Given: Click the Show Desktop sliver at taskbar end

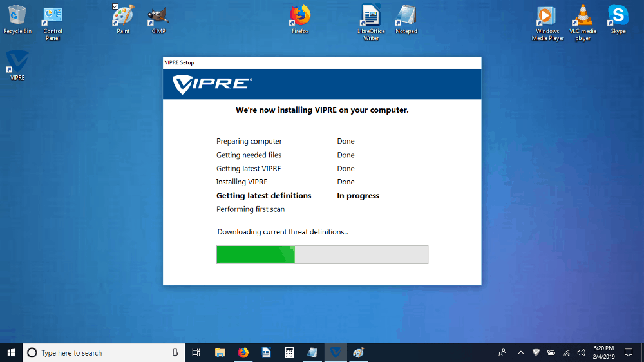Looking at the screenshot, I should (642, 352).
